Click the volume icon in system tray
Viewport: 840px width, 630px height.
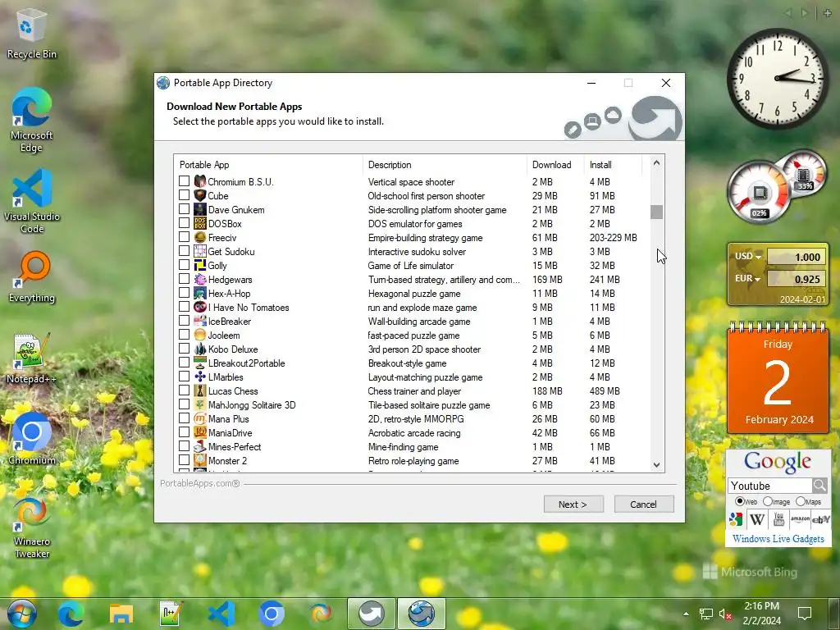(725, 614)
